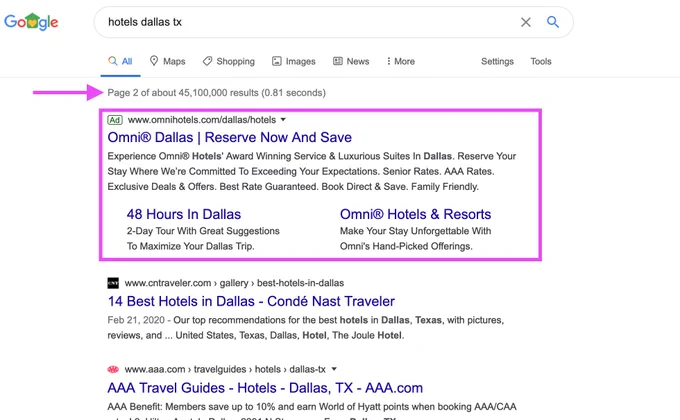Click www.cntraveler.com breadcrumb URL

coord(234,283)
